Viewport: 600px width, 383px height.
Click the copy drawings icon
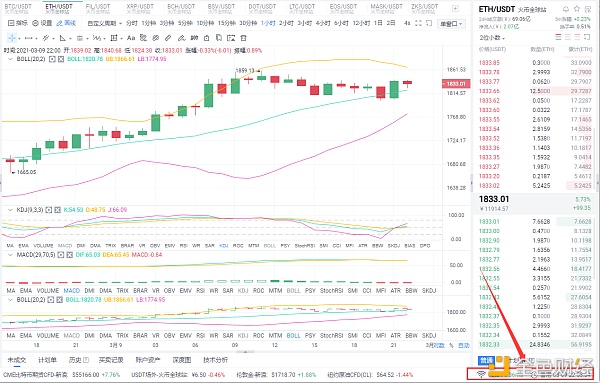point(219,38)
